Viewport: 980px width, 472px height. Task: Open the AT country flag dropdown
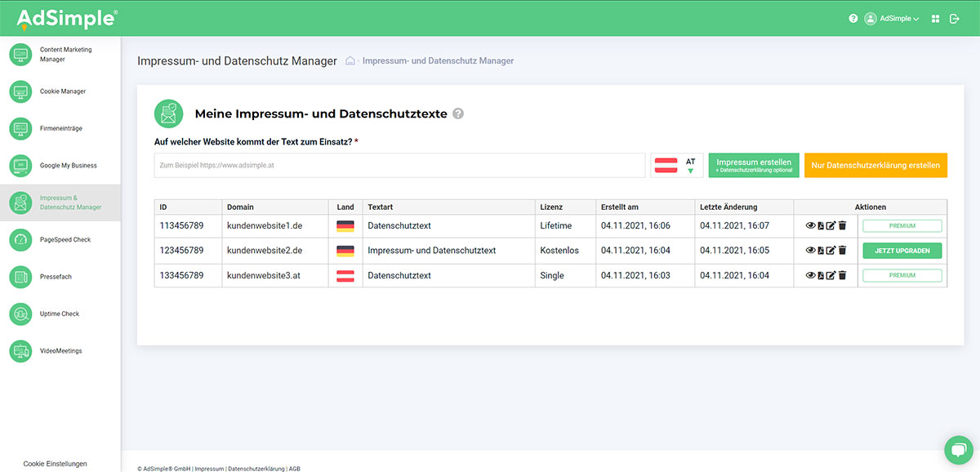point(677,164)
